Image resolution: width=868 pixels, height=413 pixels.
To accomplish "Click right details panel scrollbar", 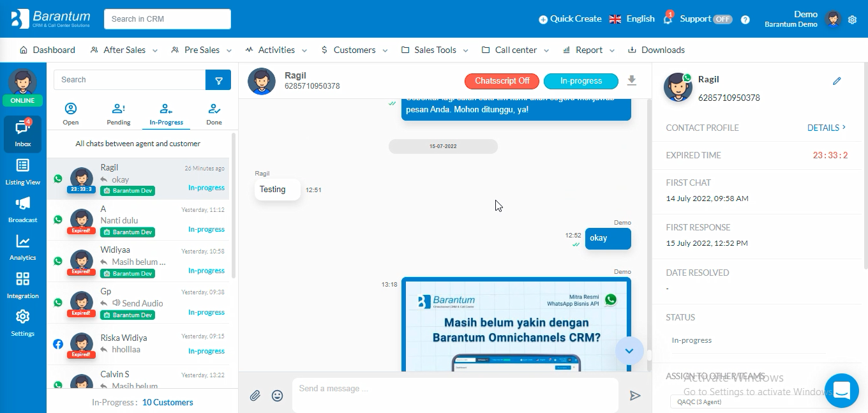I will point(865,166).
